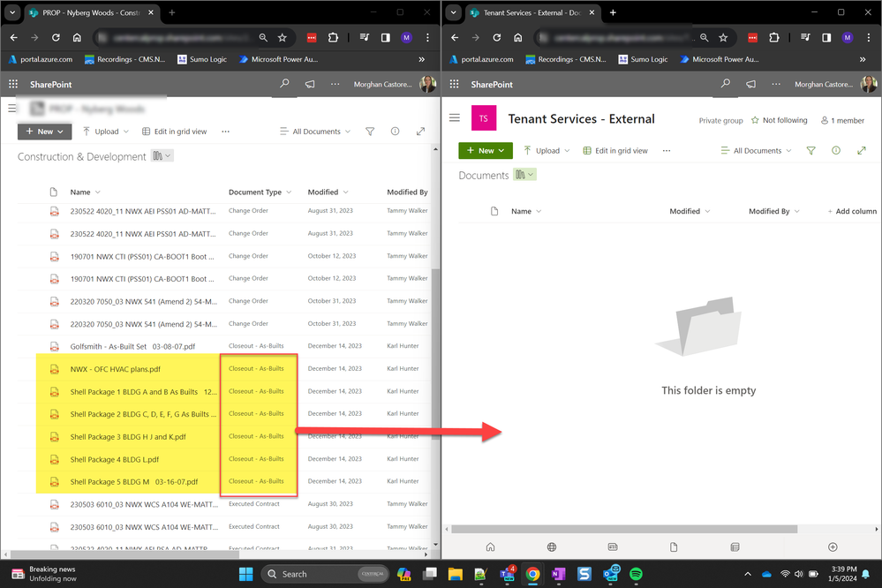
Task: Open the details info pane in left library
Action: click(395, 131)
